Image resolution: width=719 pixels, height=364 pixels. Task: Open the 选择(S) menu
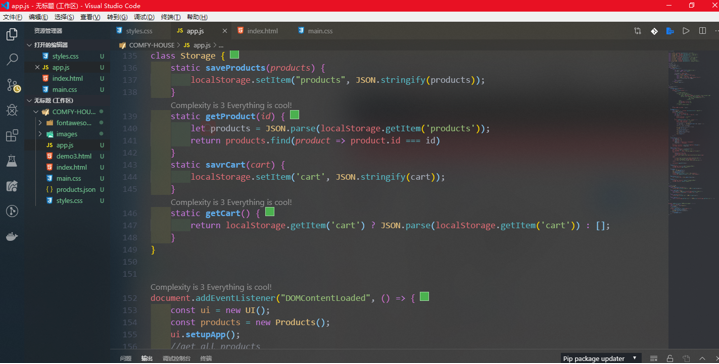(x=64, y=17)
